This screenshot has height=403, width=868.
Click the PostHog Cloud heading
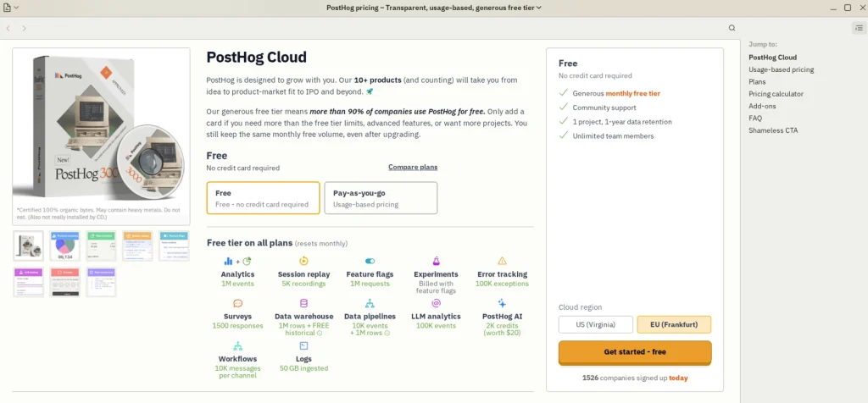pyautogui.click(x=256, y=57)
